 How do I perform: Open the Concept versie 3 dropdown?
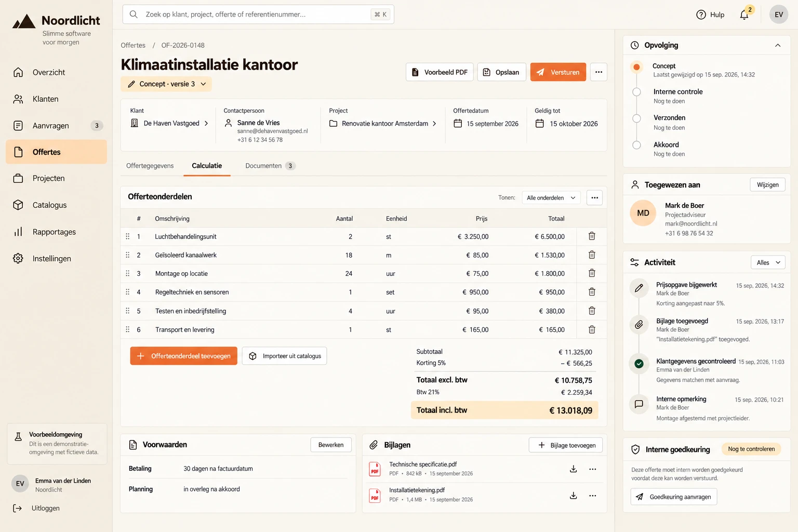point(166,84)
